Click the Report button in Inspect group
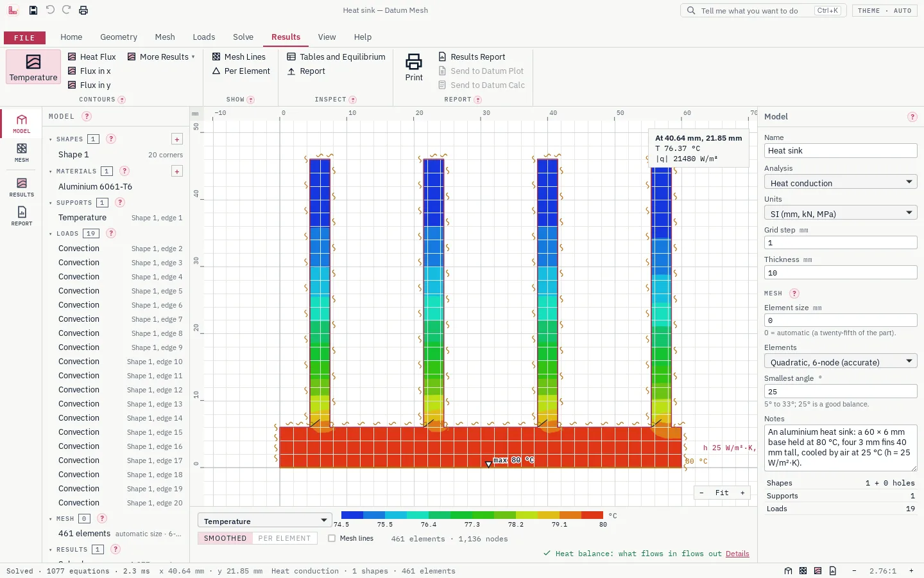924x578 pixels. click(306, 71)
